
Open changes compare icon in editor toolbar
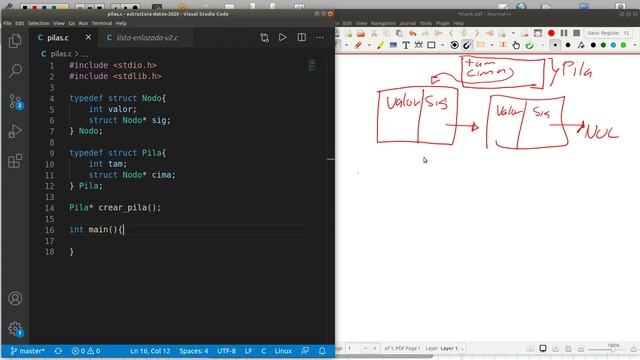(x=264, y=38)
